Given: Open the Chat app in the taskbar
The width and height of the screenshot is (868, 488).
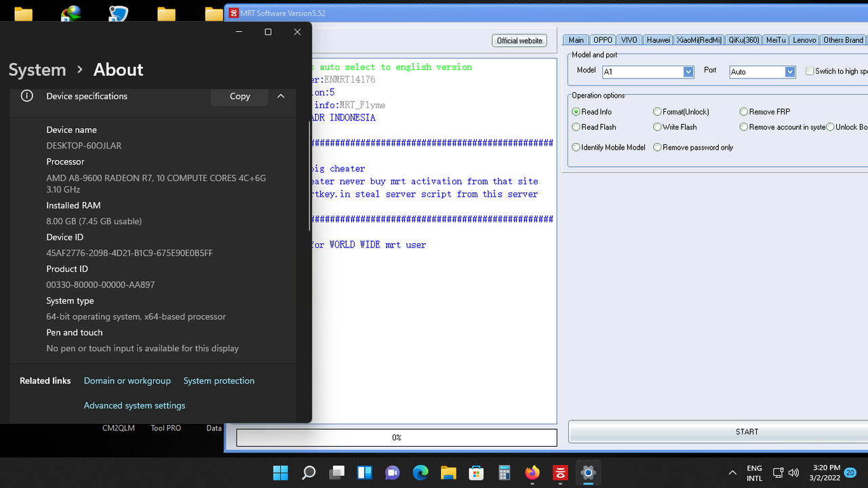Looking at the screenshot, I should 393,472.
